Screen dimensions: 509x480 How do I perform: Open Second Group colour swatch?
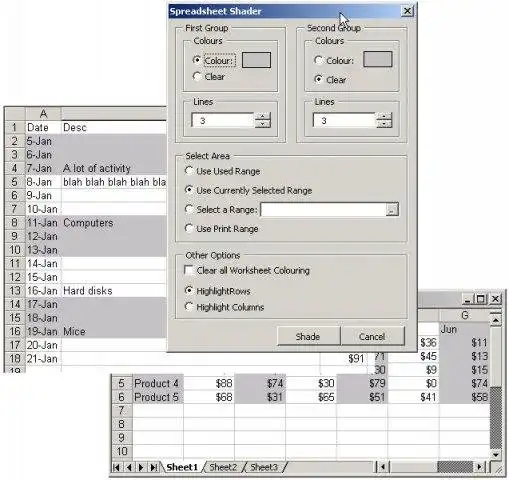377,59
